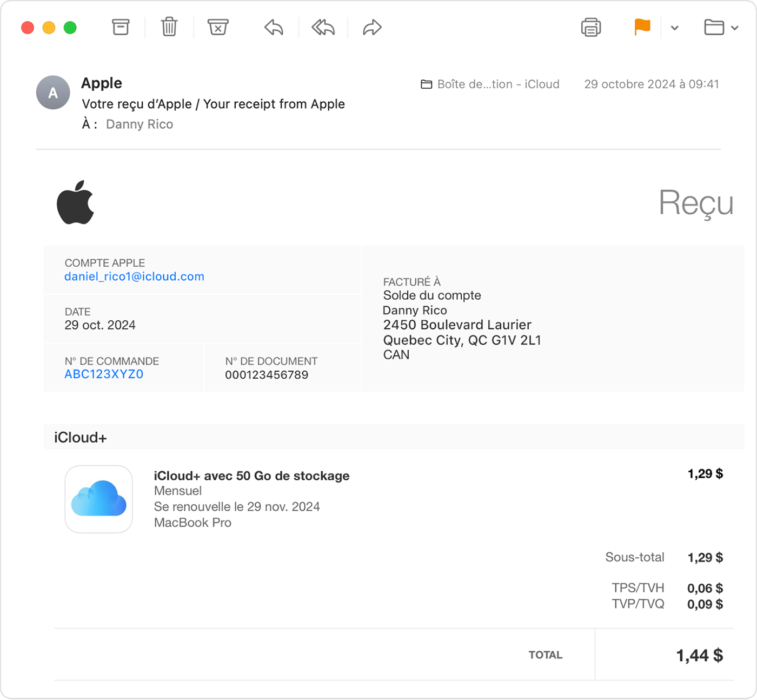The image size is (757, 700).
Task: Select the email subject line
Action: coord(213,104)
